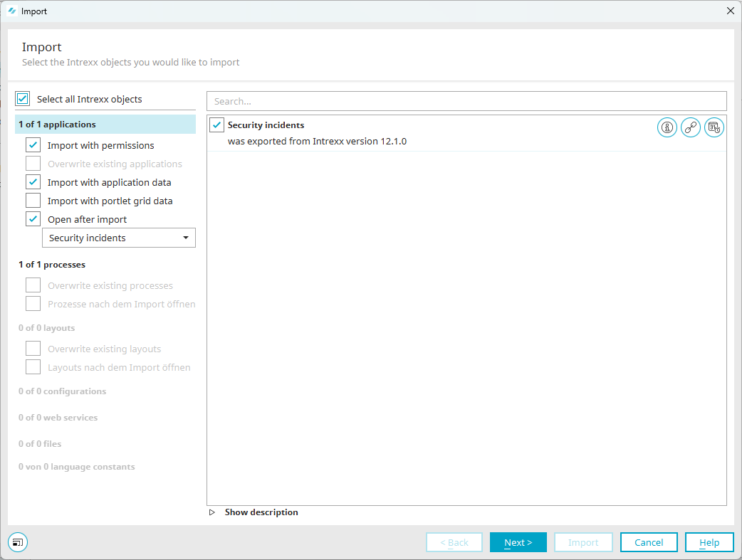Image resolution: width=742 pixels, height=560 pixels.
Task: Click the Cancel button
Action: point(649,542)
